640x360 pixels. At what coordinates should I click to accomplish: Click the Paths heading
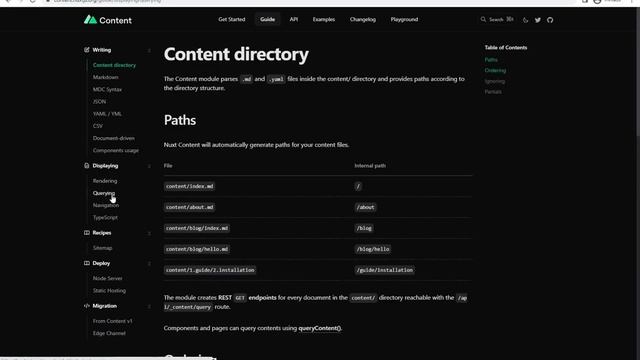[180, 120]
